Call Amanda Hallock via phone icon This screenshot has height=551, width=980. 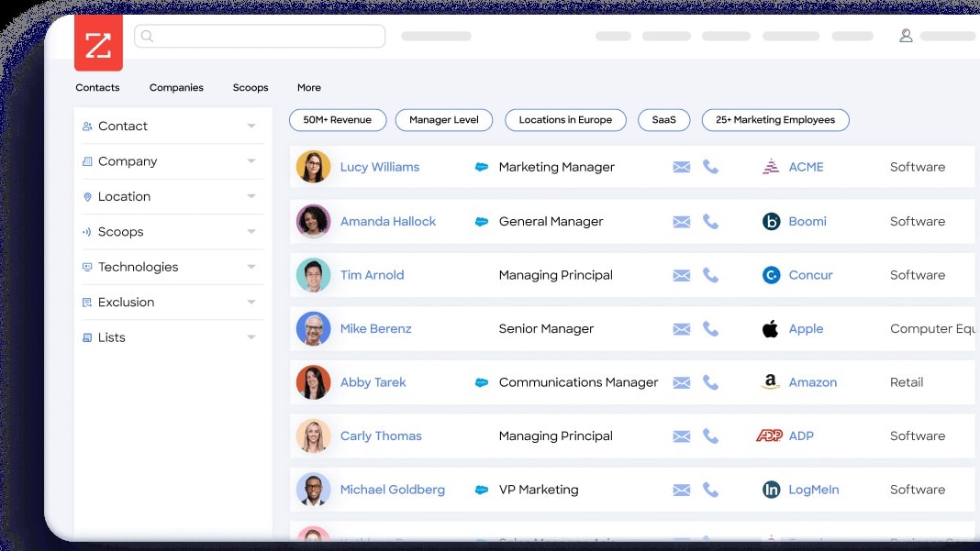coord(710,221)
